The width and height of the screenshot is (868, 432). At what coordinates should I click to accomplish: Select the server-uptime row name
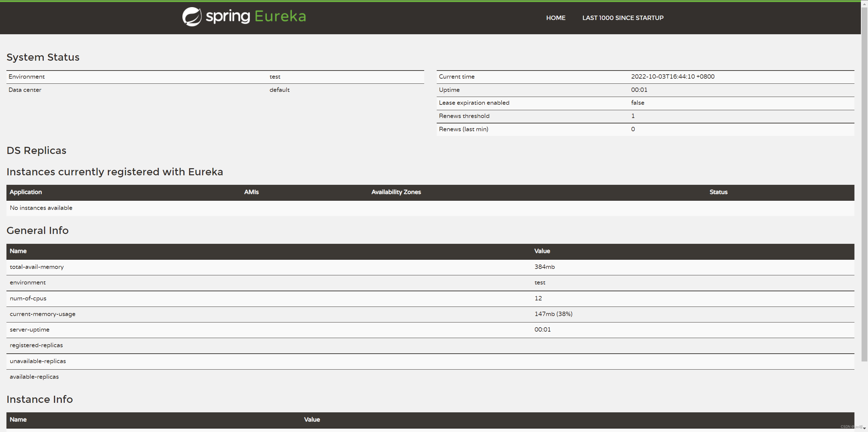[29, 330]
